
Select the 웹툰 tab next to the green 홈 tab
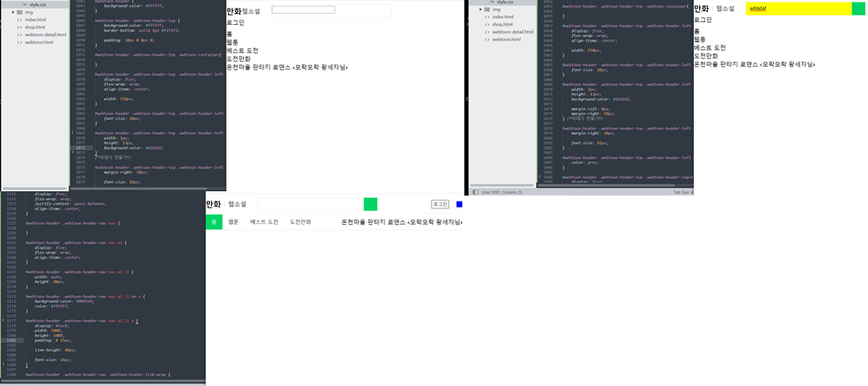(x=233, y=222)
